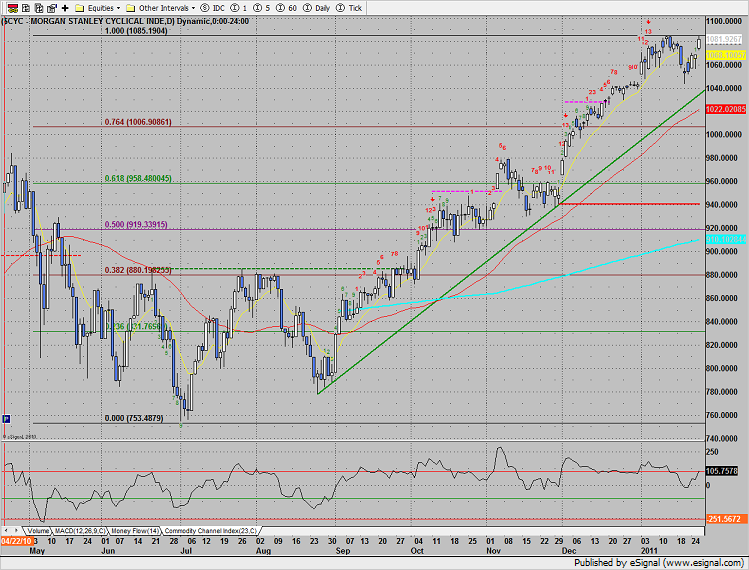Click the black plus icon in the toolbar
The image size is (749, 570).
(x=65, y=8)
